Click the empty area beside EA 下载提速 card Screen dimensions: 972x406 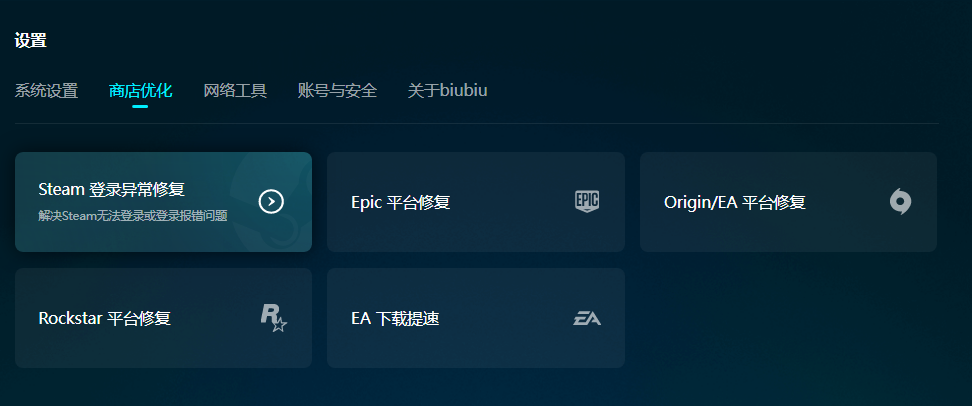click(788, 318)
